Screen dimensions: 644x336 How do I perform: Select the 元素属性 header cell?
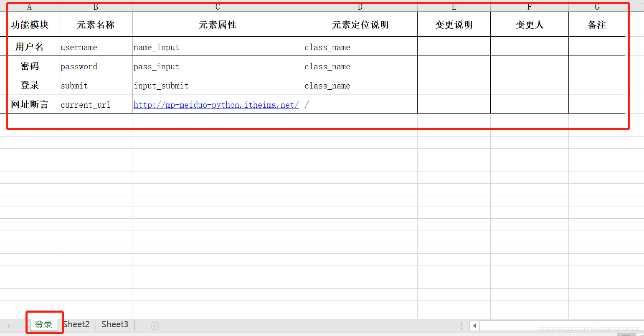click(x=218, y=24)
